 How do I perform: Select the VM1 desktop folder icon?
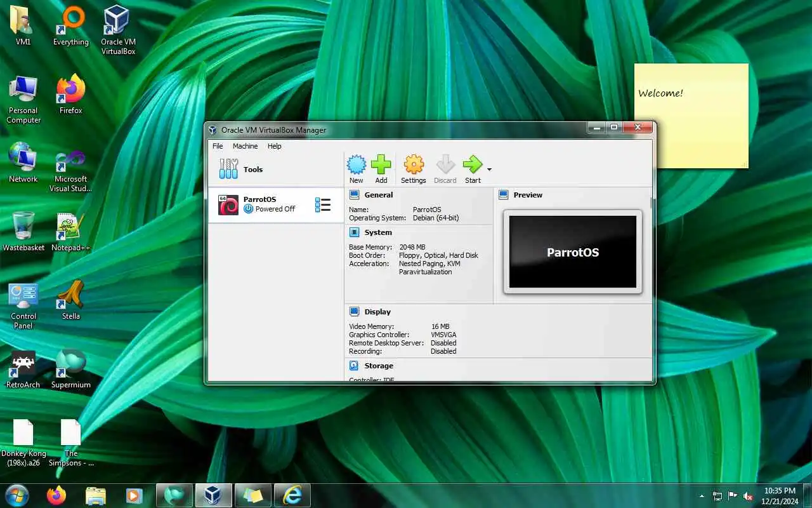pos(23,25)
